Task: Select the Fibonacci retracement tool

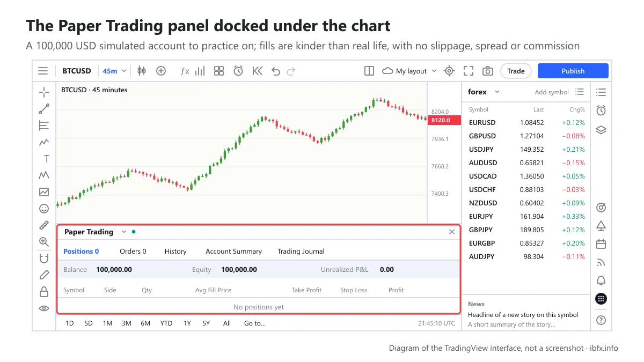Action: (44, 125)
